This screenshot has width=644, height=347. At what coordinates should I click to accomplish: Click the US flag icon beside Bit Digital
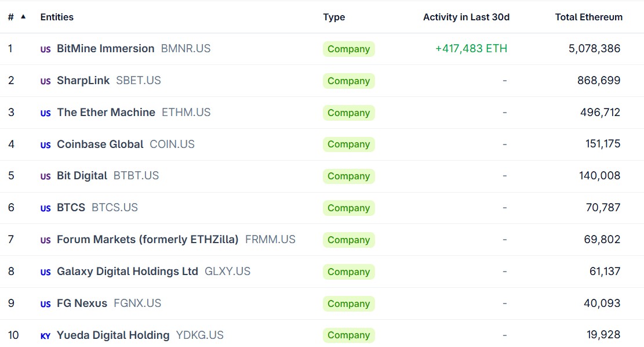pyautogui.click(x=45, y=176)
